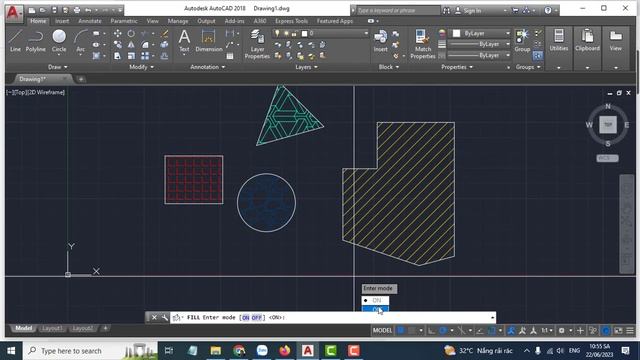Viewport: 640px width, 360px height.
Task: Click the ON keyword in command line
Action: 246,317
